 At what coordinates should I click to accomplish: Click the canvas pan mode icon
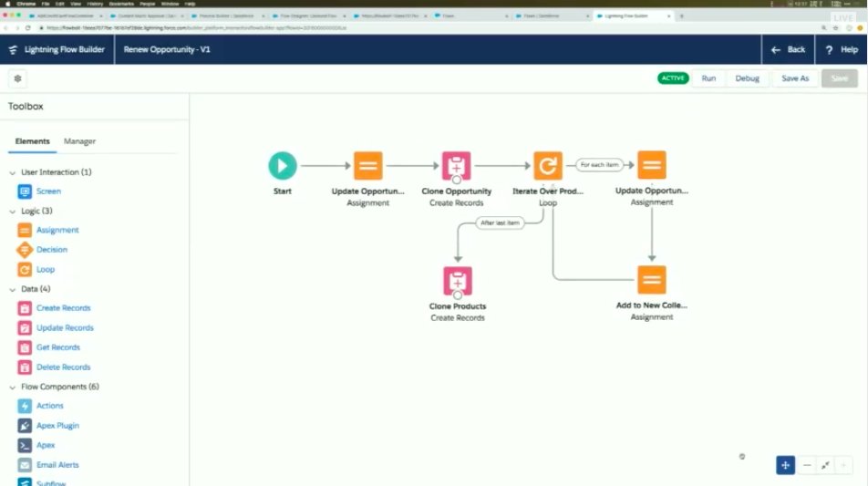[x=785, y=465]
